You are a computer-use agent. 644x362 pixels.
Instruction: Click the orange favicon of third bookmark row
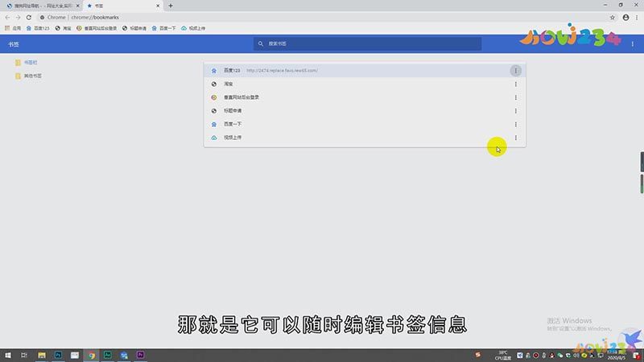pyautogui.click(x=214, y=97)
